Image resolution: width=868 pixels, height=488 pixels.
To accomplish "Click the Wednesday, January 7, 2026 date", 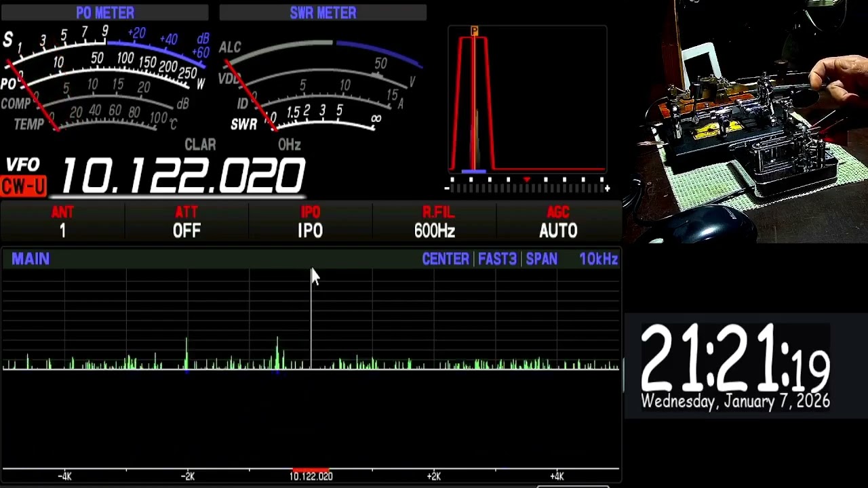I will click(x=735, y=401).
